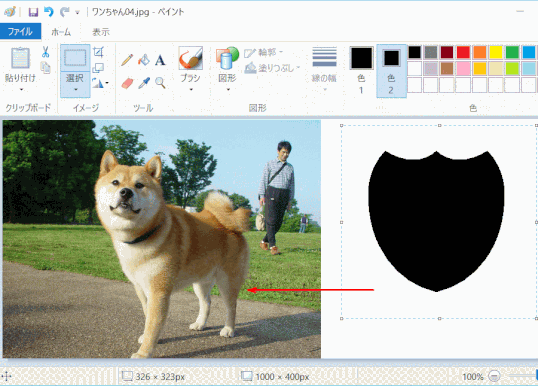Click the dog photo on canvas
Image resolution: width=538 pixels, height=386 pixels.
[162, 239]
